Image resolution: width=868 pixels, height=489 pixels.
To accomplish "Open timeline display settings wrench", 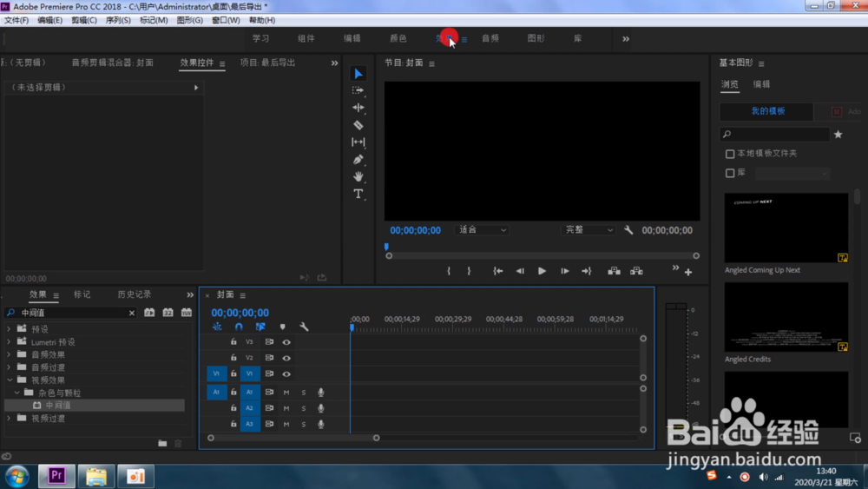I will (x=304, y=327).
